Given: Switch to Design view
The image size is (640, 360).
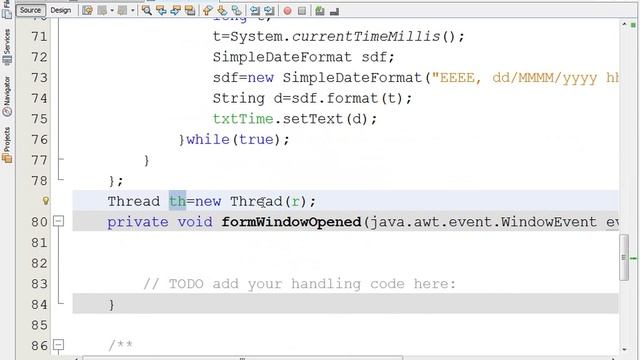Looking at the screenshot, I should (60, 10).
